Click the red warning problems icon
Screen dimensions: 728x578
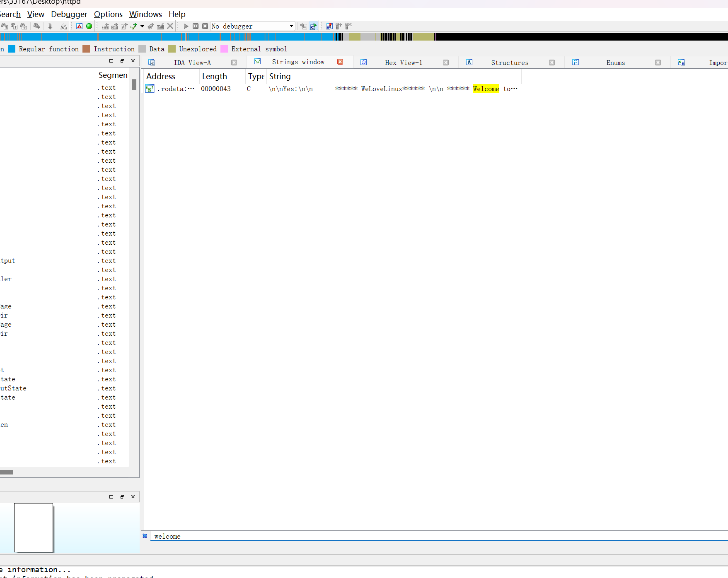click(80, 26)
